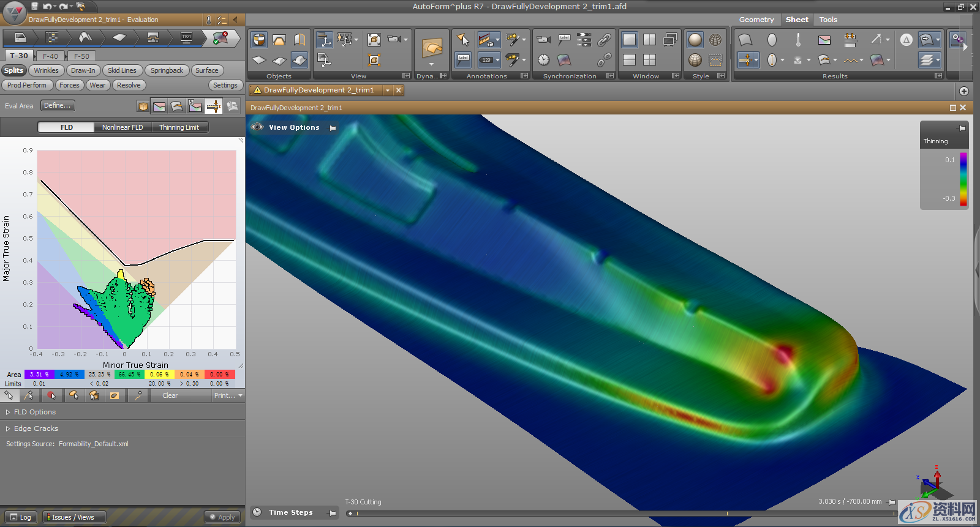Open the Evaluation stage icon in workflow bar
Image resolution: width=980 pixels, height=527 pixels.
(220, 38)
